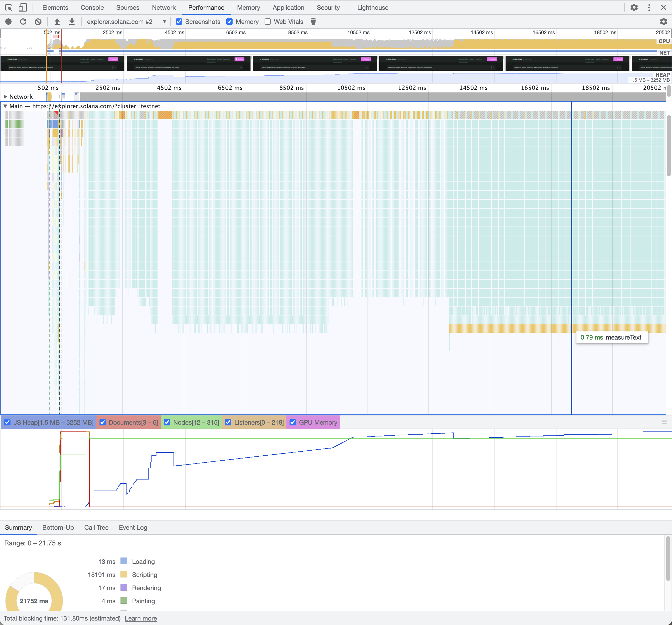Viewport: 672px width, 625px height.
Task: Toggle GPU Memory counter checkbox
Action: tap(293, 423)
